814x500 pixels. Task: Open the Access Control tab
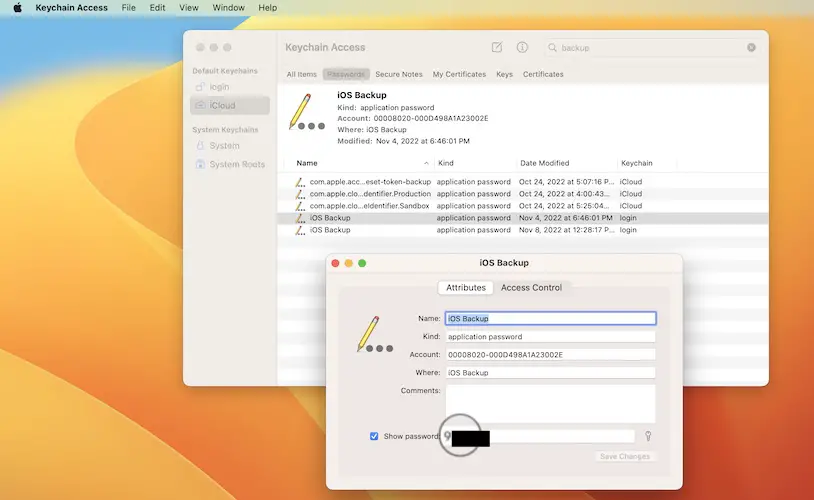(x=531, y=288)
